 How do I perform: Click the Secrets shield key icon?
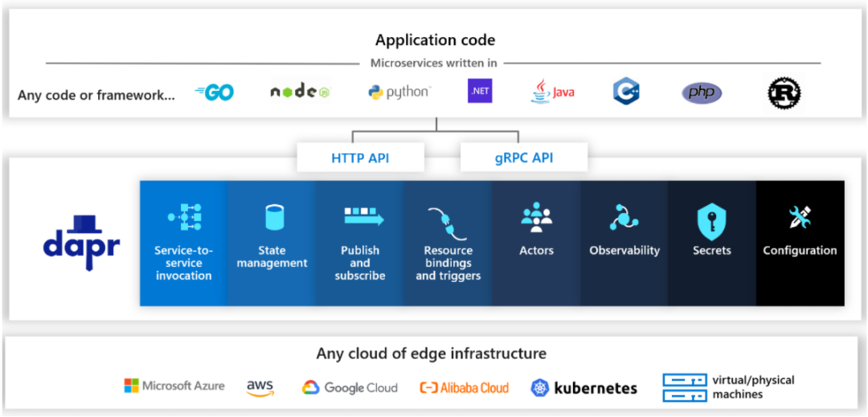pos(711,222)
